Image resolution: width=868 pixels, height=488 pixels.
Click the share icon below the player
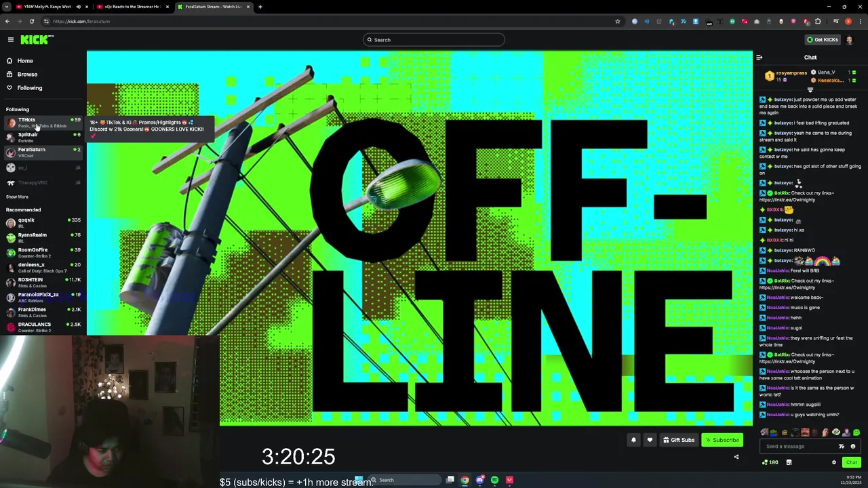click(x=736, y=457)
